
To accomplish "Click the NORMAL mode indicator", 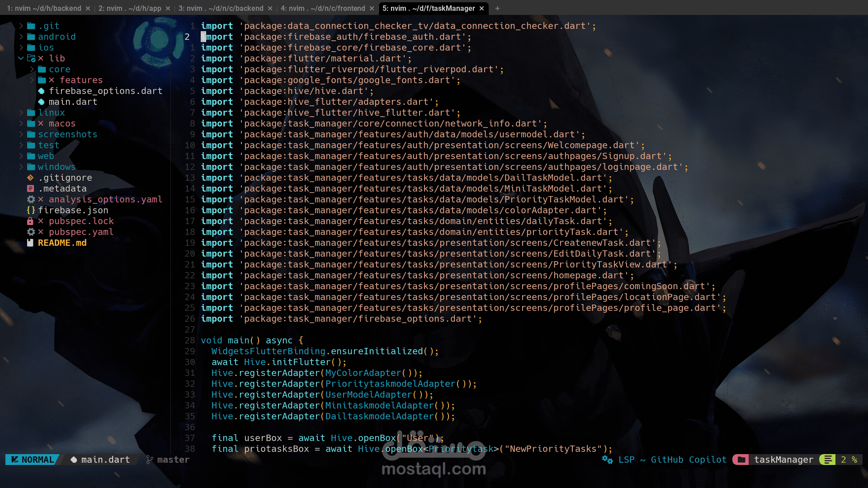I will click(x=33, y=460).
